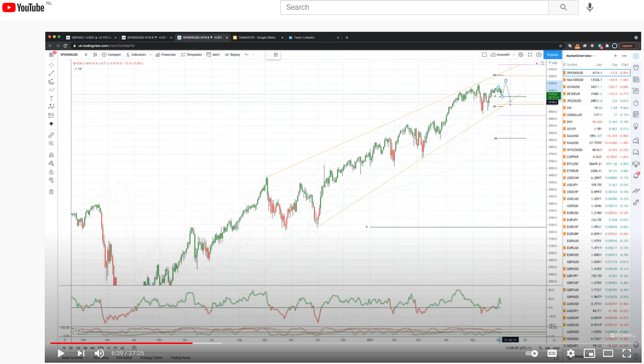Click the blue Publish button
The width and height of the screenshot is (644, 364).
click(553, 55)
